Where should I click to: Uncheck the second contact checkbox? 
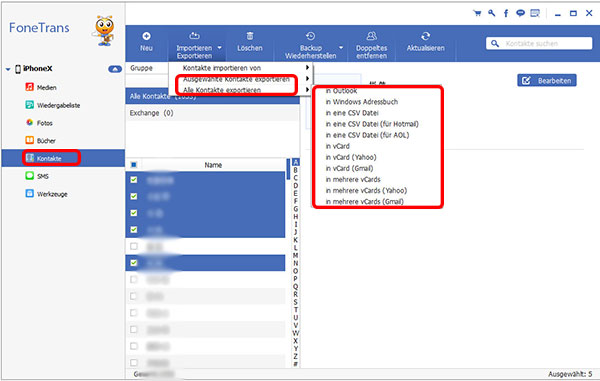134,196
